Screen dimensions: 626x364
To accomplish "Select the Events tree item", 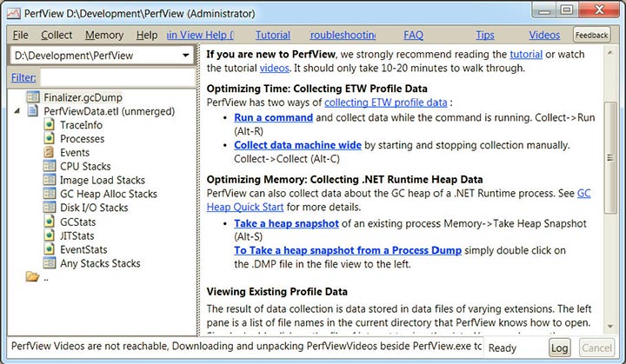I will pyautogui.click(x=75, y=153).
